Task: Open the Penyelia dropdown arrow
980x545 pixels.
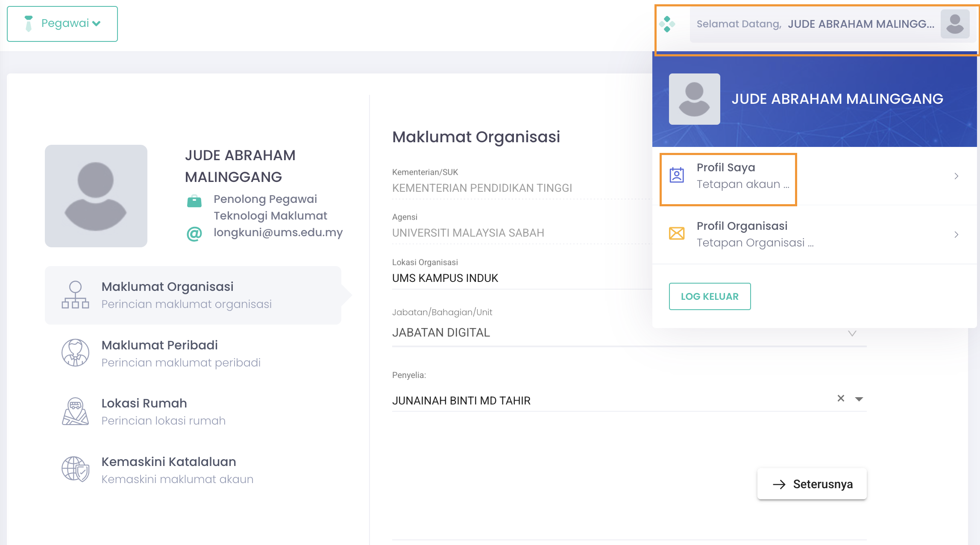Action: [859, 399]
